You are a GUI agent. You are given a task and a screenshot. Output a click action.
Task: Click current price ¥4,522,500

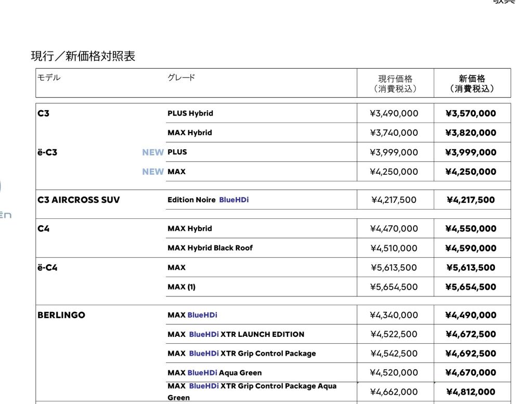(x=394, y=334)
